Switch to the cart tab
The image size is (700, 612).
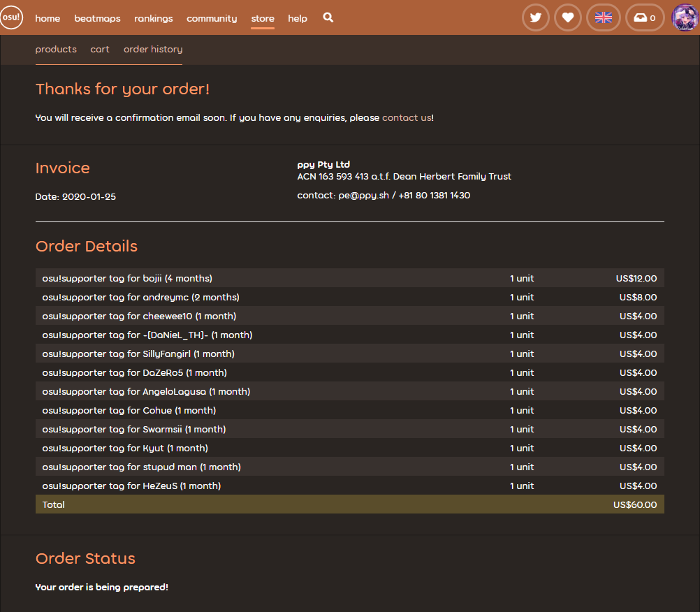pos(100,49)
